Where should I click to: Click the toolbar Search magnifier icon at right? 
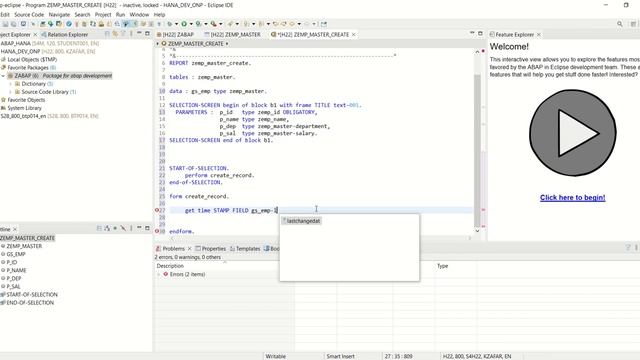tap(620, 24)
